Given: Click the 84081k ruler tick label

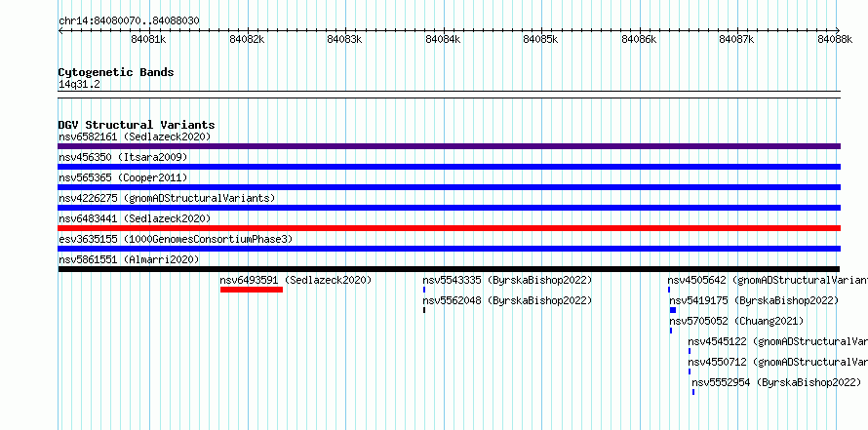Looking at the screenshot, I should tap(148, 39).
